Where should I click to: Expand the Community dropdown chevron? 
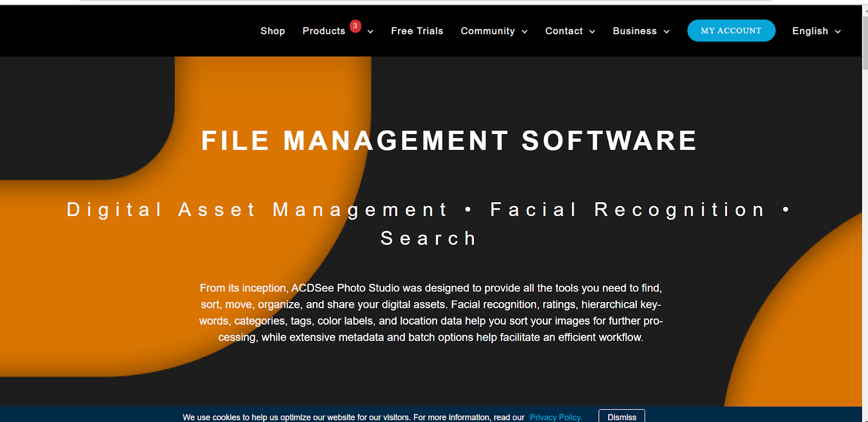[525, 32]
